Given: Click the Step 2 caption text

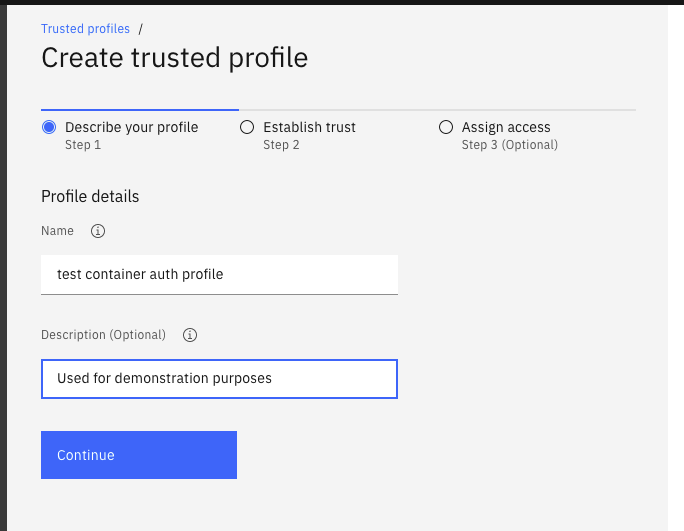Looking at the screenshot, I should [281, 145].
